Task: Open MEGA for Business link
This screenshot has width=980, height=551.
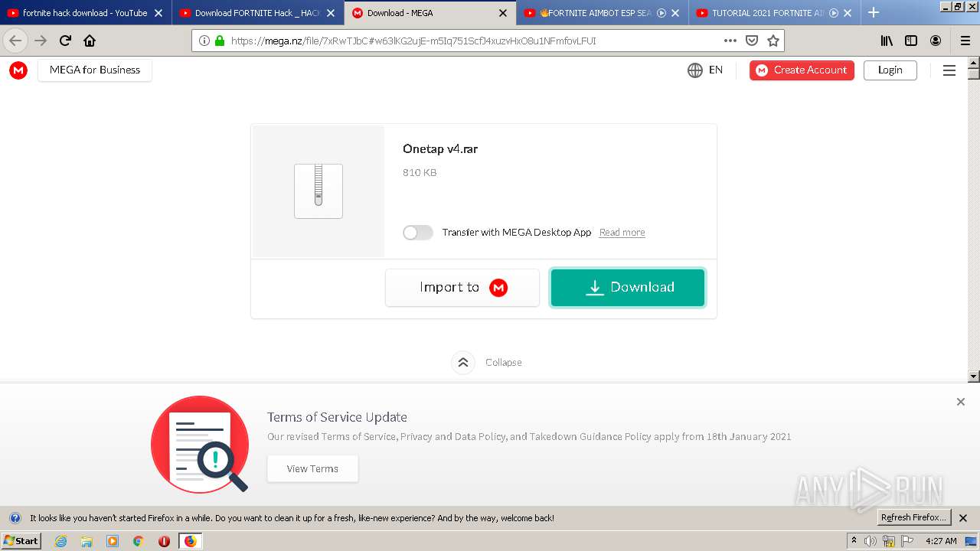Action: [x=95, y=70]
